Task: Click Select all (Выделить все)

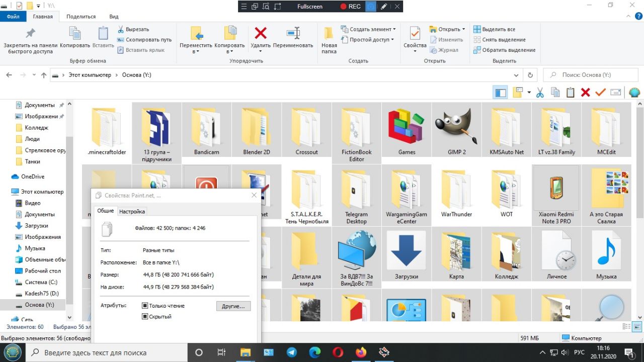Action: [495, 29]
